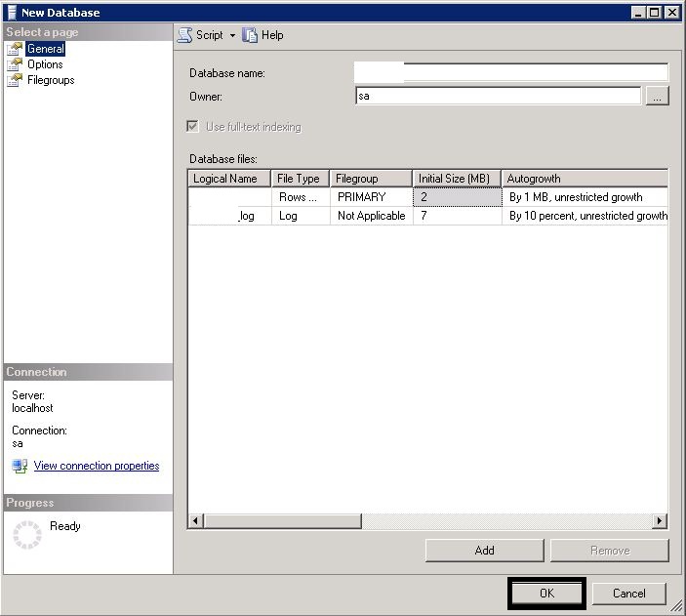Click the Database name input field
This screenshot has width=686, height=616.
pos(511,72)
